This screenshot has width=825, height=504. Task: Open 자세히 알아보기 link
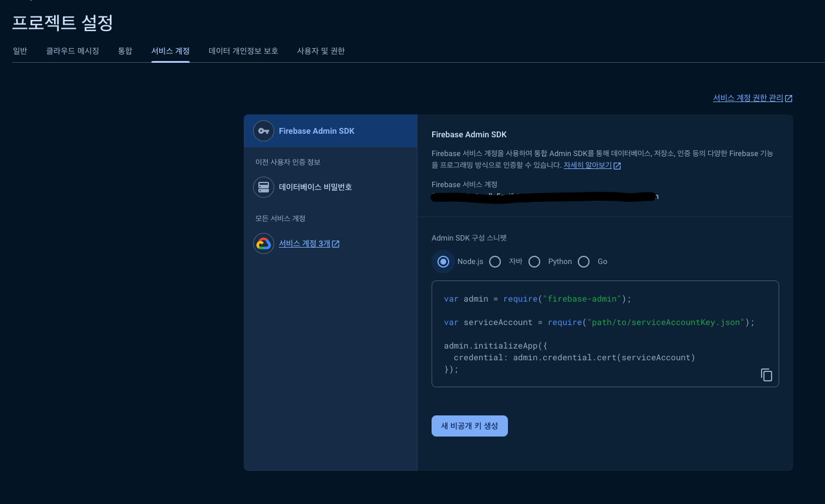pyautogui.click(x=587, y=165)
